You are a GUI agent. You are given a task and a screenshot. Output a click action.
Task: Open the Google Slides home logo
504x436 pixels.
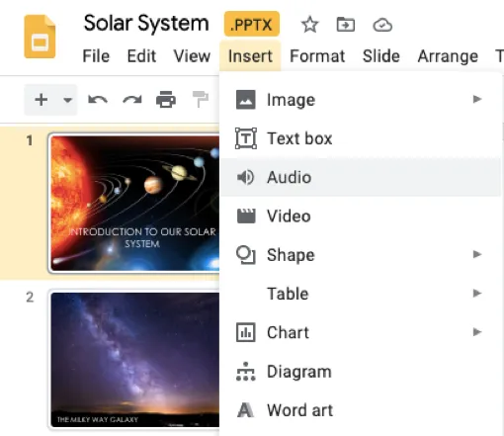pos(40,37)
